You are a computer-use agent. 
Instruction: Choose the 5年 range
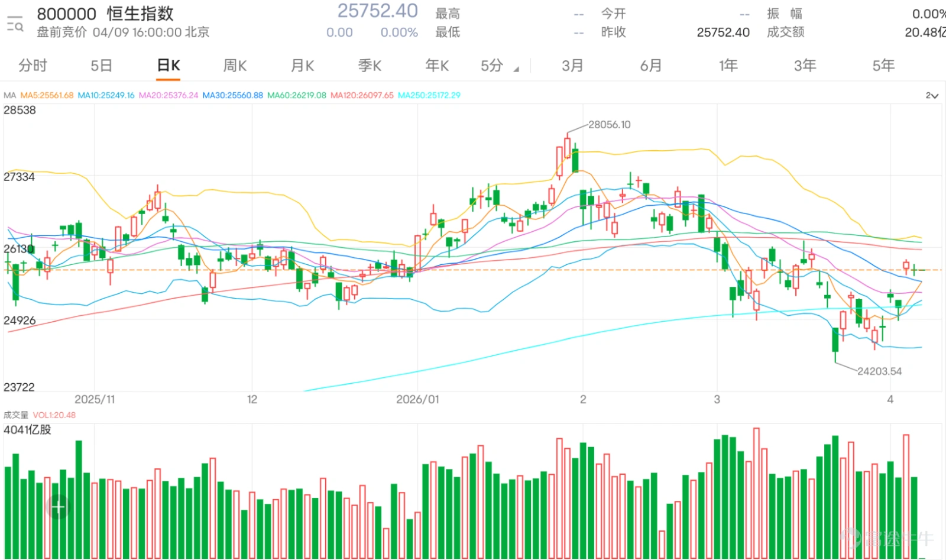click(x=884, y=65)
